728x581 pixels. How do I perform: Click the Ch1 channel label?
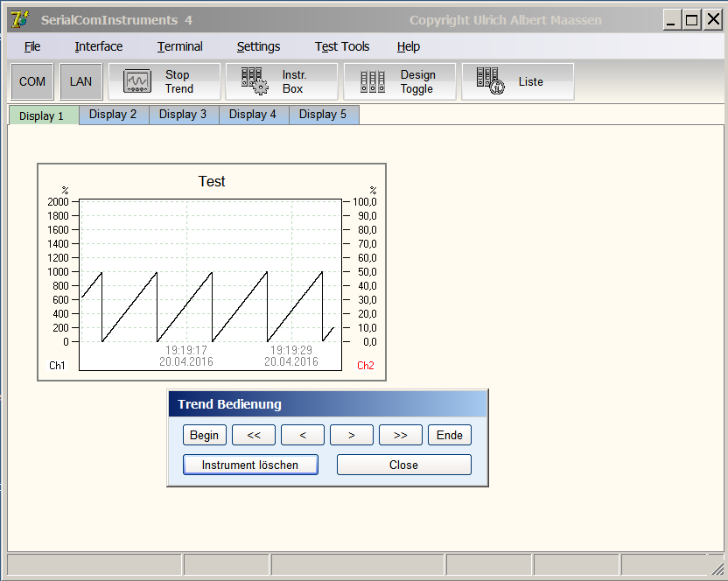(57, 366)
